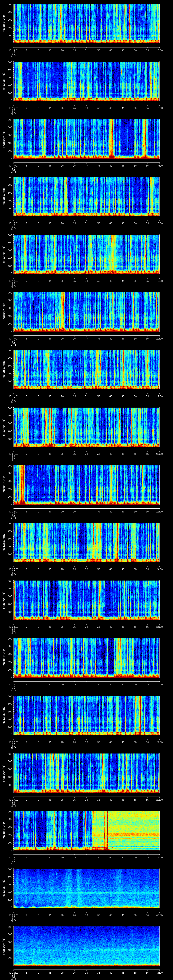Open the spectrogram panel starting at 13:28:00
The image size is (173, 980).
pos(87,831)
